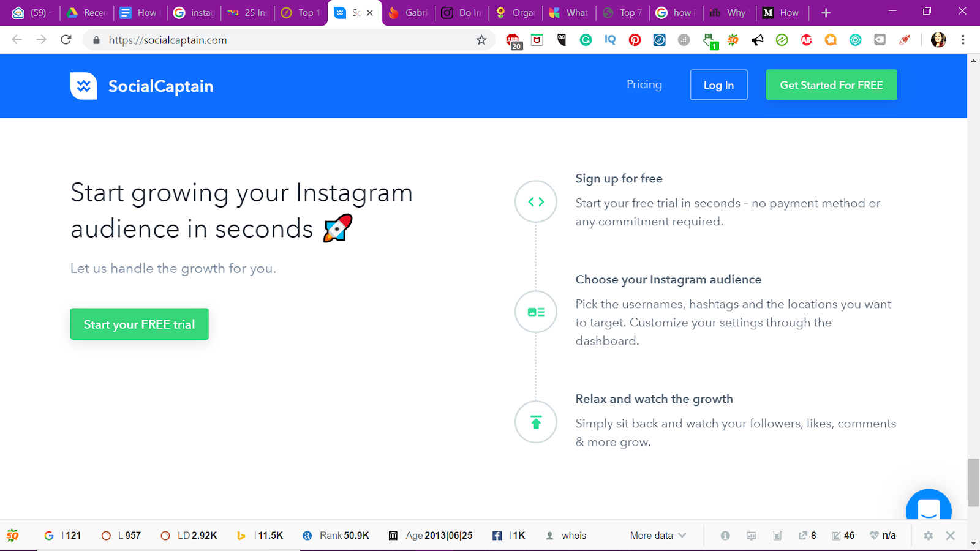Open the red AIP extension icon
Image resolution: width=980 pixels, height=551 pixels.
coord(807,40)
